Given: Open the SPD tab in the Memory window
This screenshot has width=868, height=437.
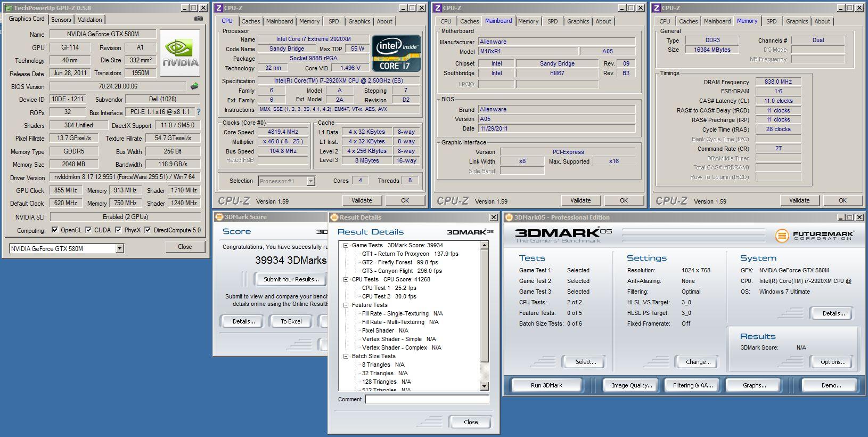Looking at the screenshot, I should coord(771,21).
